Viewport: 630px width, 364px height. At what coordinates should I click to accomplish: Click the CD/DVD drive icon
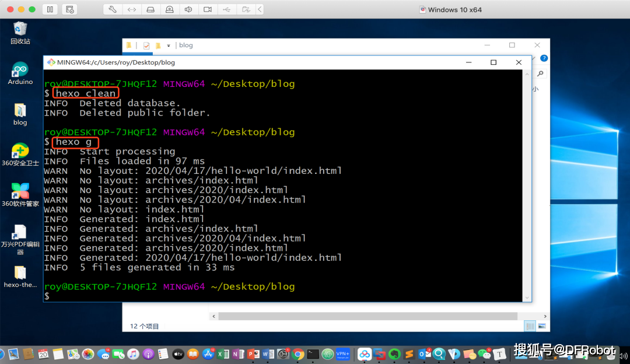coord(170,9)
